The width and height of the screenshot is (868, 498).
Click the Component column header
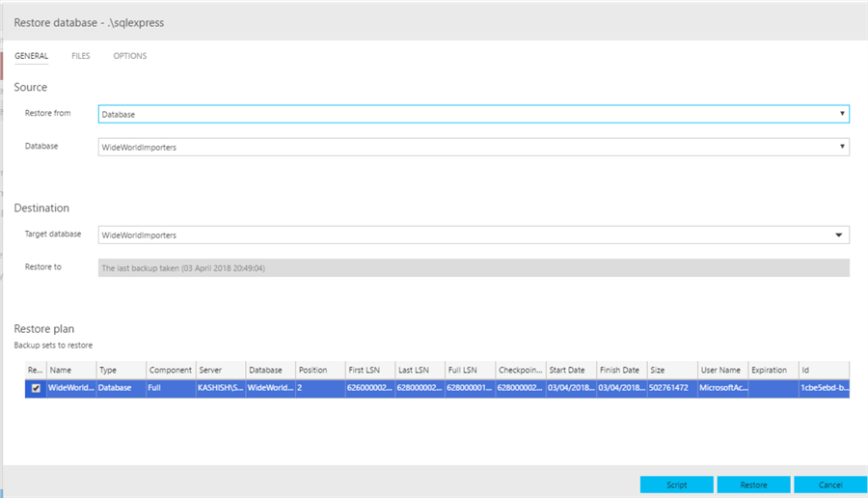click(171, 370)
